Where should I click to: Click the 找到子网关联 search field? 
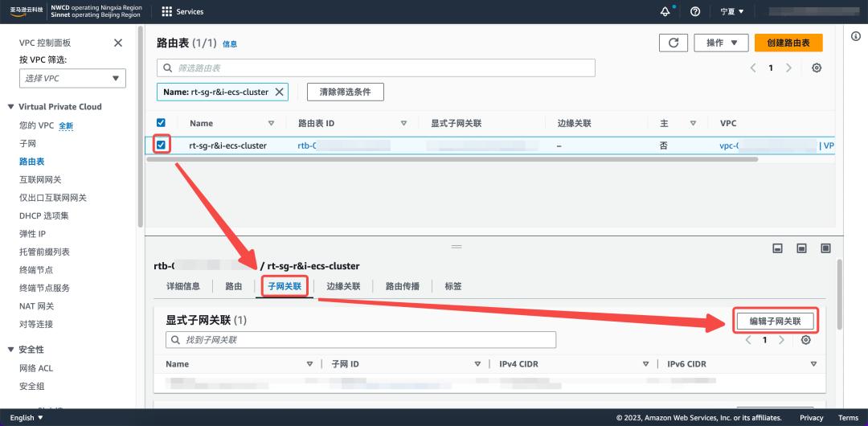pyautogui.click(x=361, y=339)
